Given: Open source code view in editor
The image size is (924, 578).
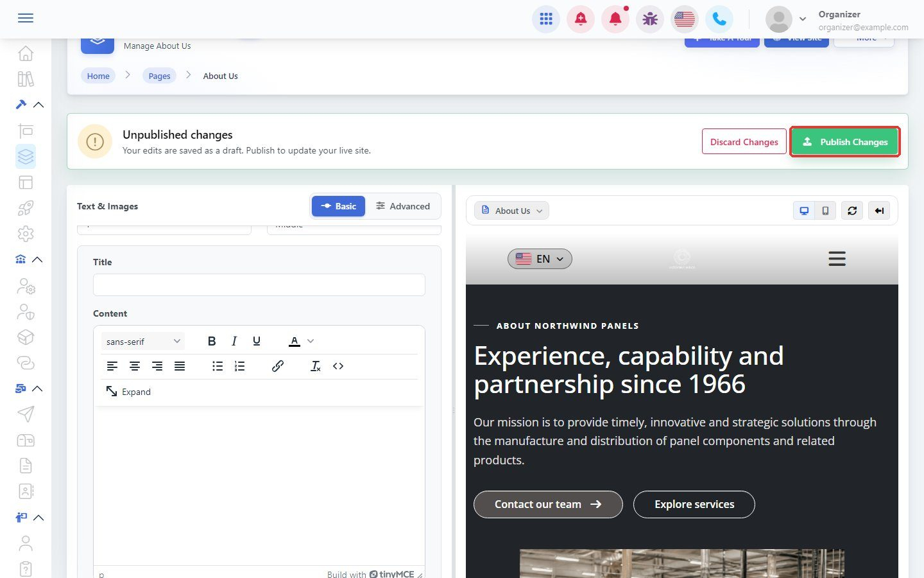Looking at the screenshot, I should pyautogui.click(x=338, y=366).
